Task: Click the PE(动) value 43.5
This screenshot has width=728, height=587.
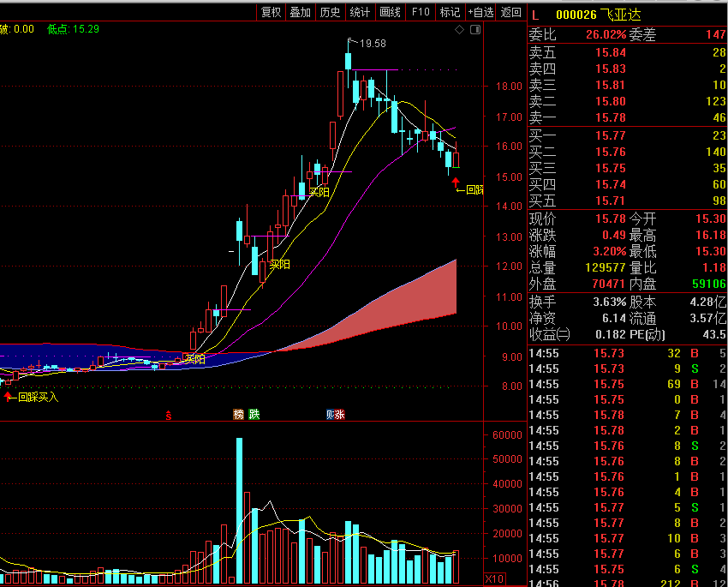Action: (714, 334)
